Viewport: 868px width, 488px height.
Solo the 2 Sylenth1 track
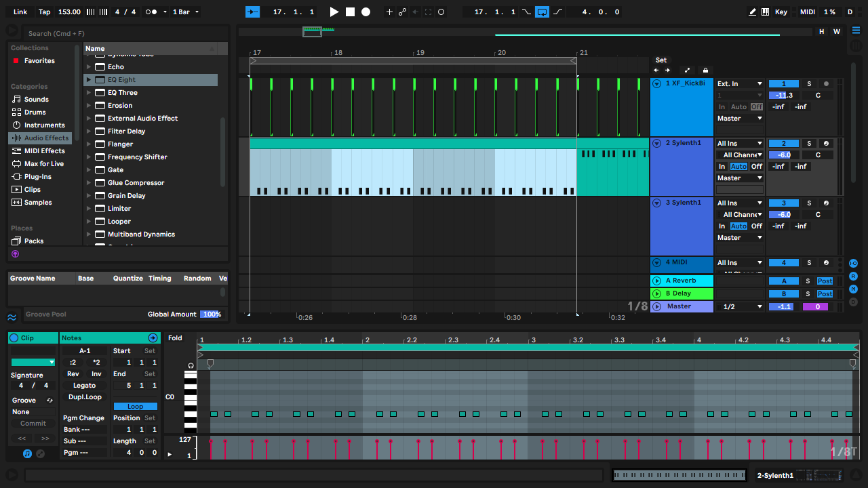[808, 144]
